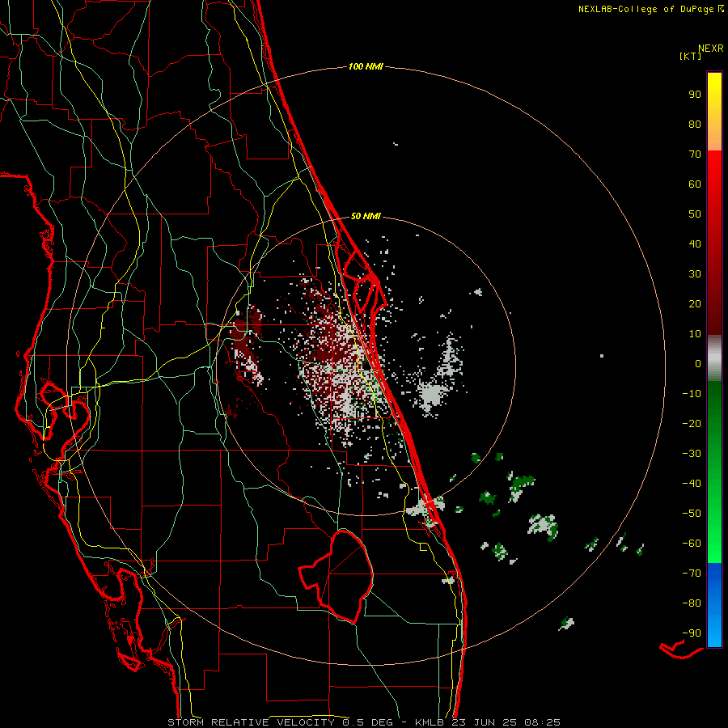Screen dimensions: 728x728
Task: Select the 40 value on the velocity scale
Action: click(x=695, y=244)
